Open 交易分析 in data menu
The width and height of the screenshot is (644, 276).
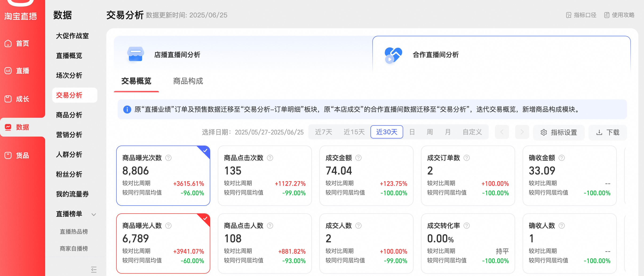click(x=75, y=95)
